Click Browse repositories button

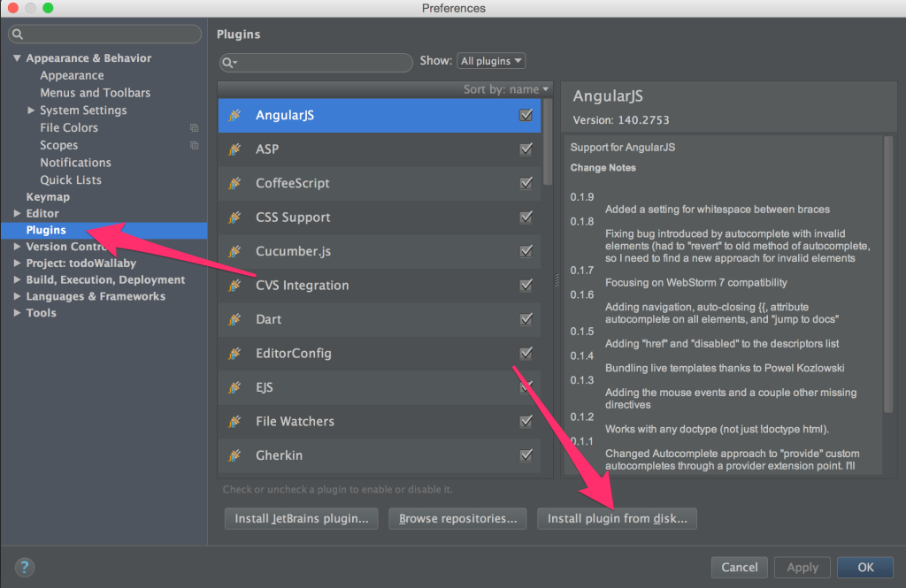pyautogui.click(x=457, y=519)
